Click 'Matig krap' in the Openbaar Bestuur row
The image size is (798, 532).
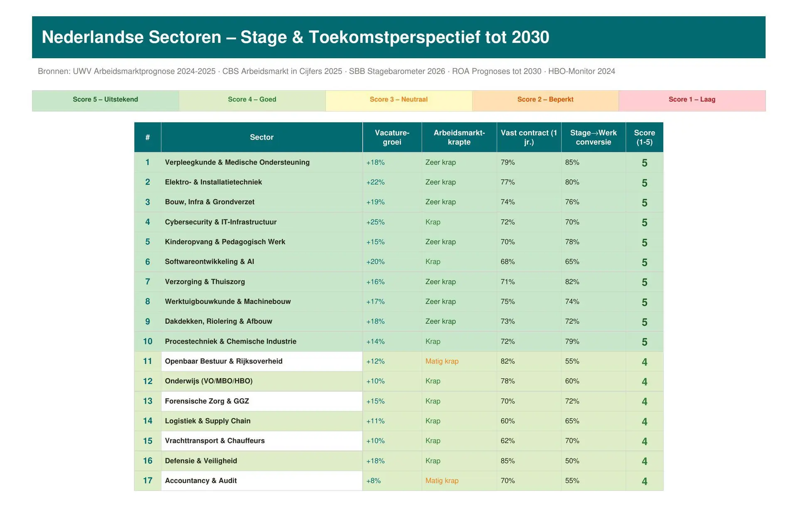pos(442,361)
